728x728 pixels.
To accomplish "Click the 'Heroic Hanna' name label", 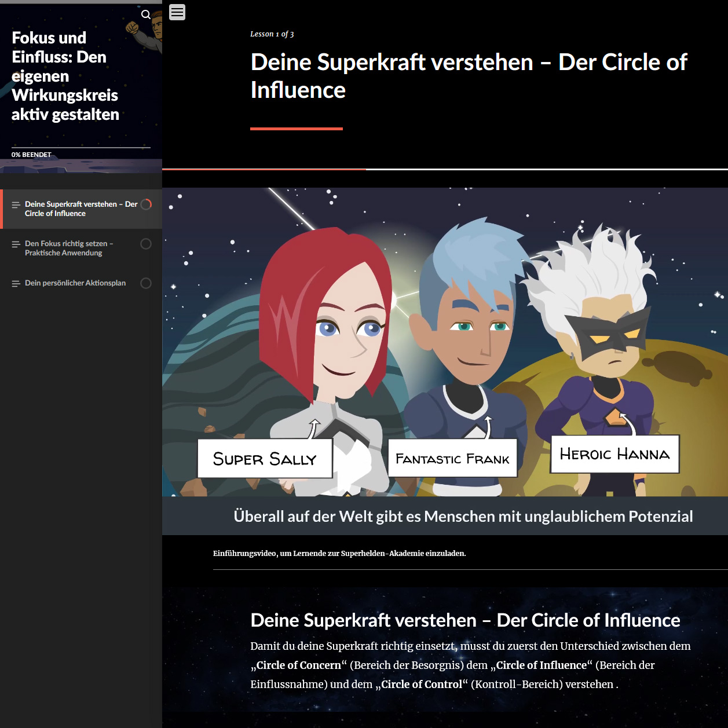I will (x=614, y=454).
